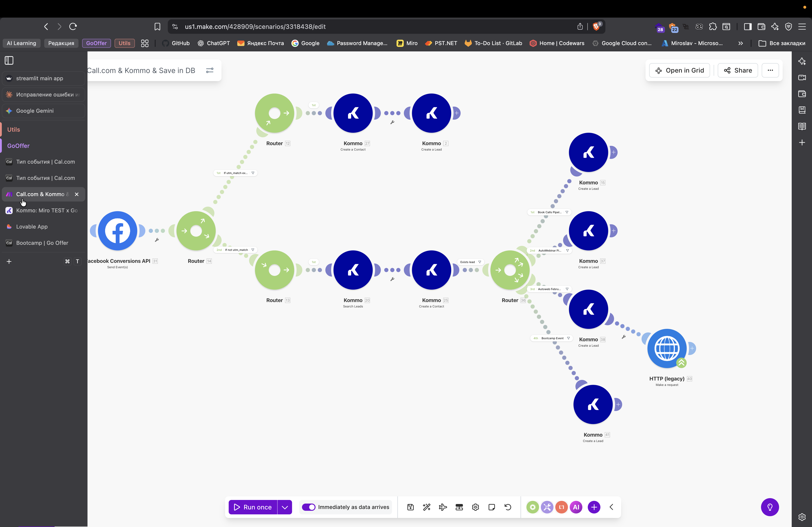Click the AI assistant icon

point(576,507)
